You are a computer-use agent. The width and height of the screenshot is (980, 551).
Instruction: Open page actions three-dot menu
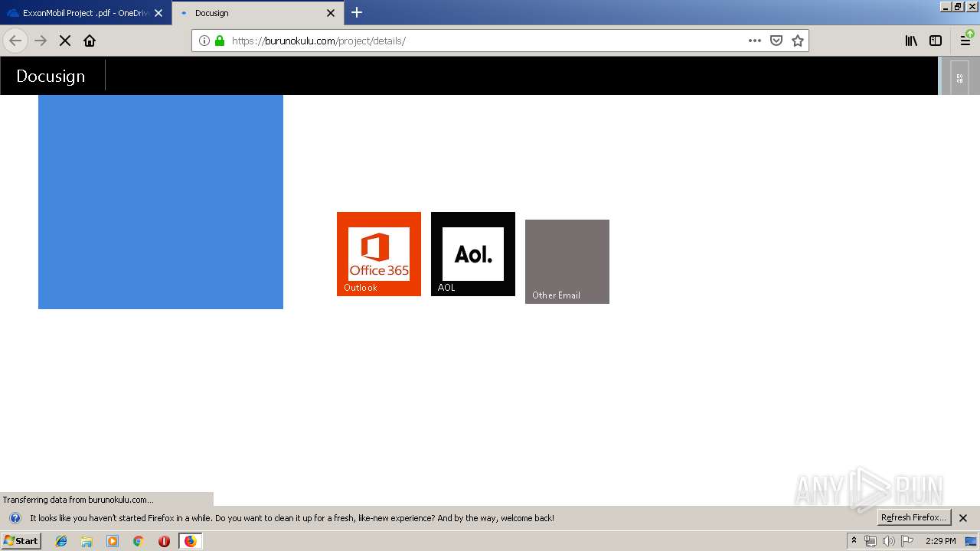[x=755, y=41]
